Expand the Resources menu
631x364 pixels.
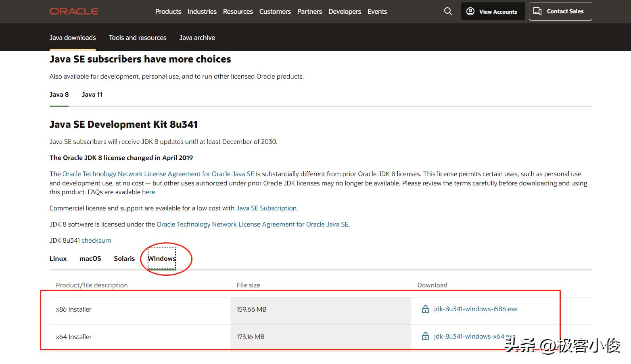(238, 11)
